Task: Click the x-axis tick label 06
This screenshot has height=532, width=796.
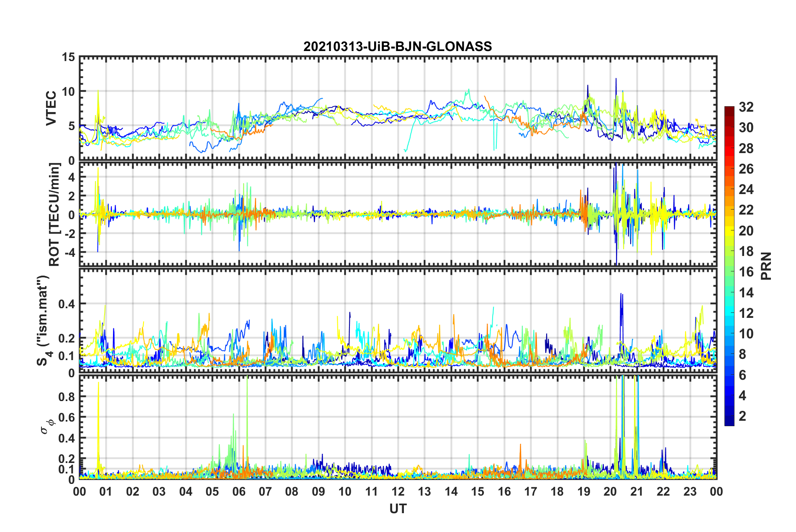Action: click(239, 491)
